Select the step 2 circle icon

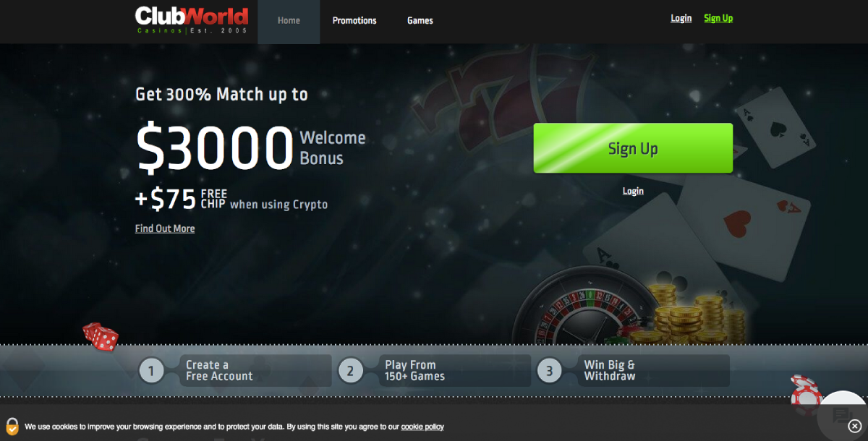350,372
